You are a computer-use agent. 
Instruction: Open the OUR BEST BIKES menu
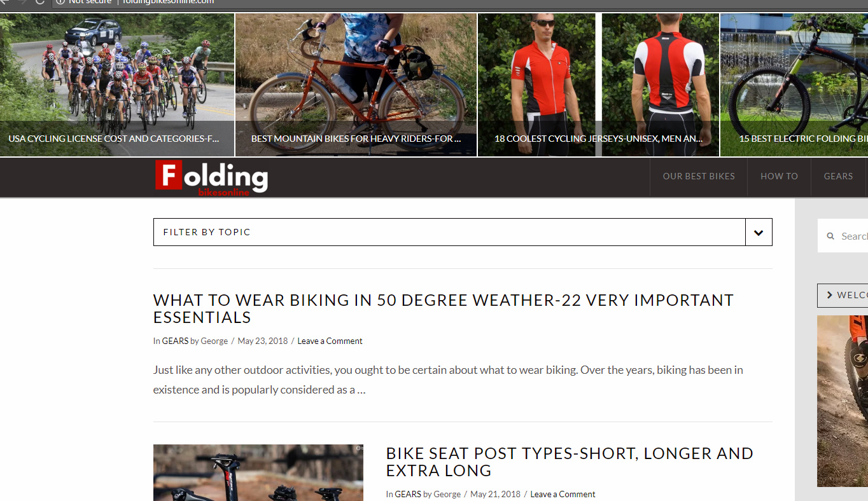click(x=699, y=176)
